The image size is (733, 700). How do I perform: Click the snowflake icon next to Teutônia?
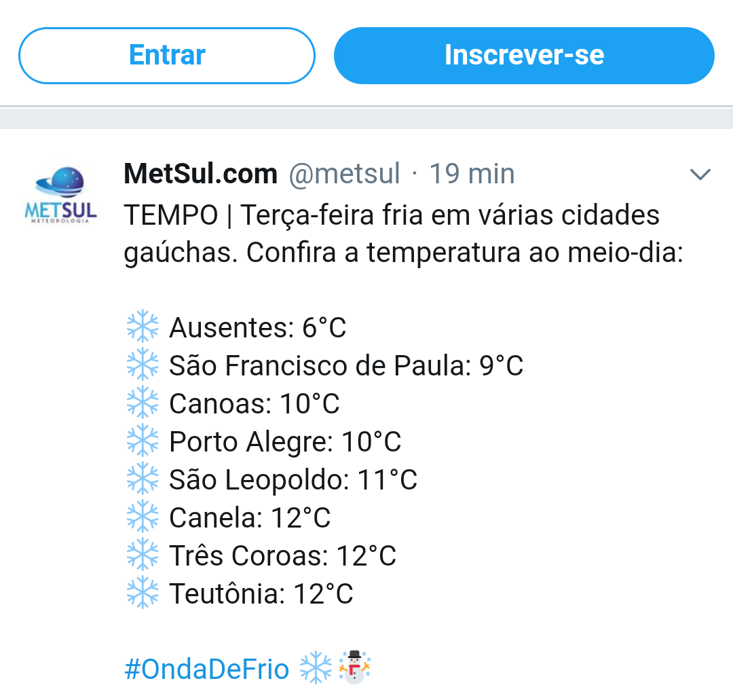pos(143,593)
